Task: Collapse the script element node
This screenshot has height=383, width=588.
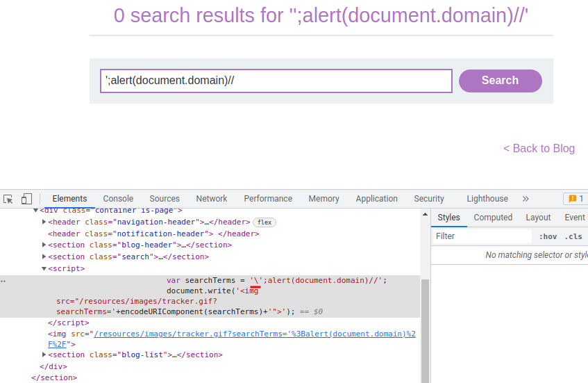Action: 44,268
